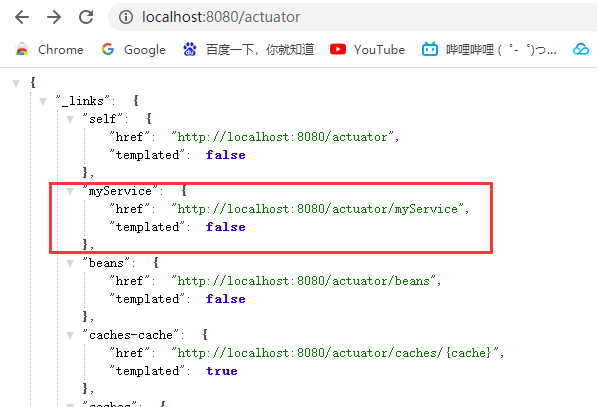This screenshot has width=597, height=407.
Task: Click the "templated" key under "myService"
Action: click(147, 227)
